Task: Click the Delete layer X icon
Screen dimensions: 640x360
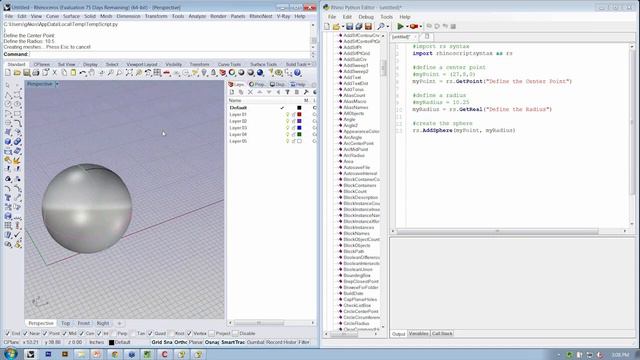Action: 250,92
